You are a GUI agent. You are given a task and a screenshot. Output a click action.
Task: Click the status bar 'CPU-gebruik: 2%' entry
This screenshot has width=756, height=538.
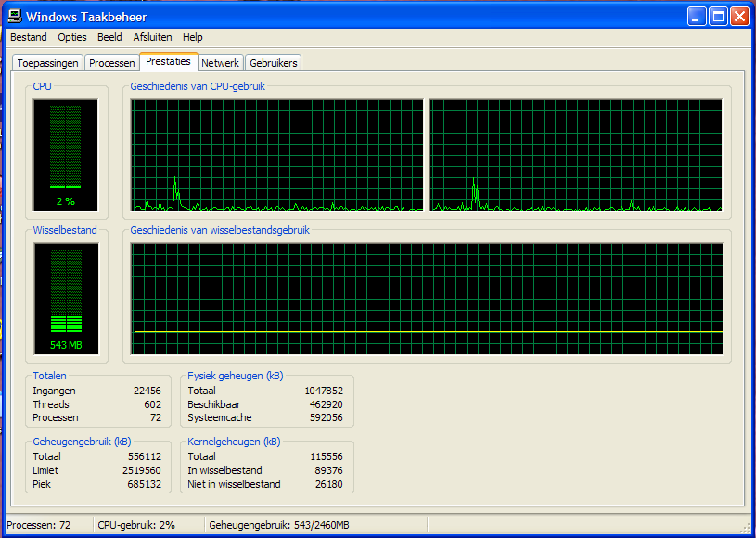136,525
